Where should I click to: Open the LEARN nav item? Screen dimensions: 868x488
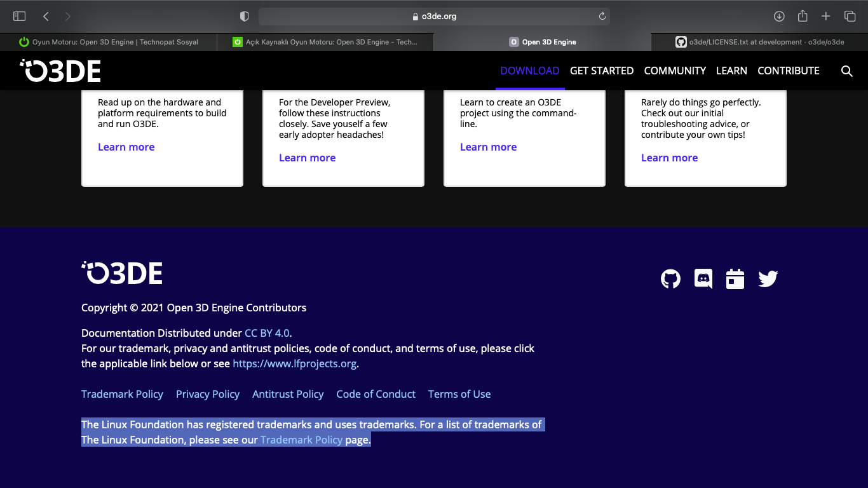click(731, 71)
